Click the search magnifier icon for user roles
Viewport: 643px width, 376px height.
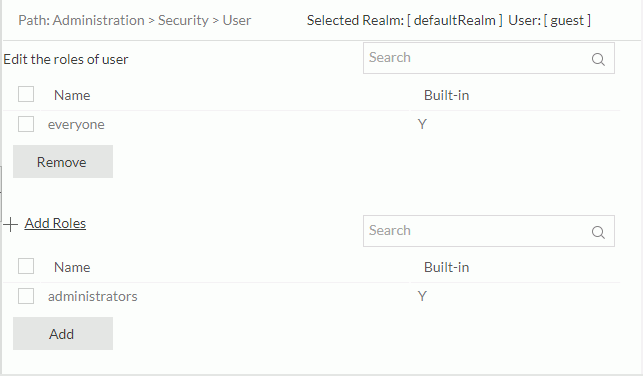(x=598, y=59)
